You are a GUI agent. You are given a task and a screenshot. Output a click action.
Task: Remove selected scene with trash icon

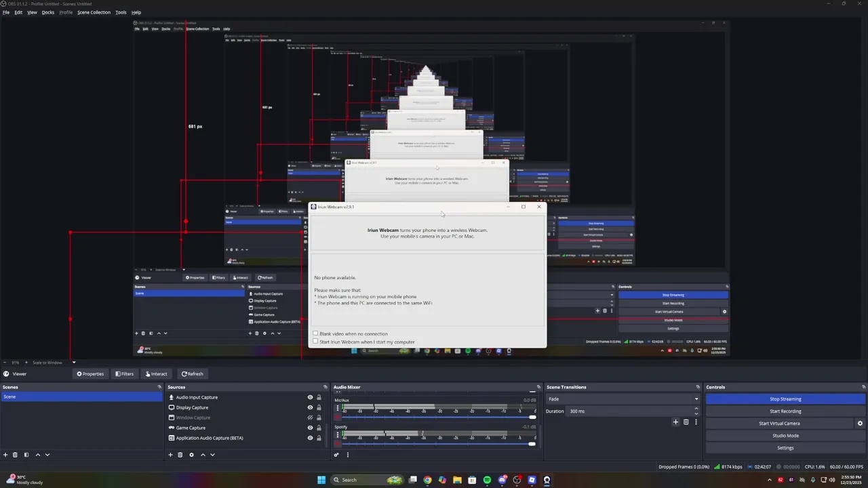15,455
